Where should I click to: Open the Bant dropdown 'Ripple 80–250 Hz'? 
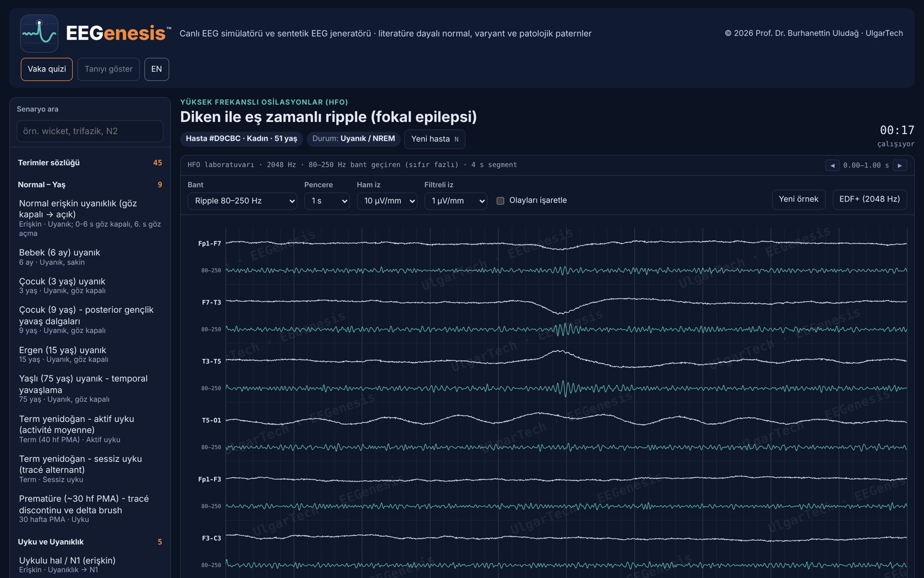[x=242, y=201]
